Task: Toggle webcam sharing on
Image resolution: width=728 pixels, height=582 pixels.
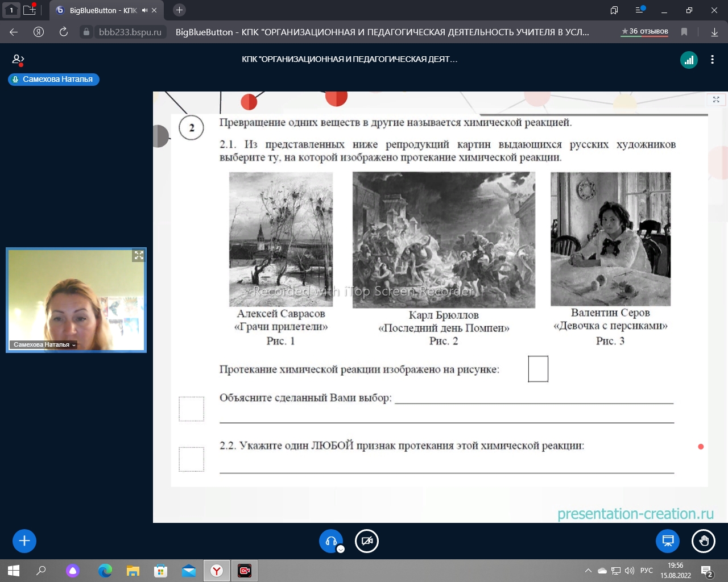Action: tap(367, 541)
